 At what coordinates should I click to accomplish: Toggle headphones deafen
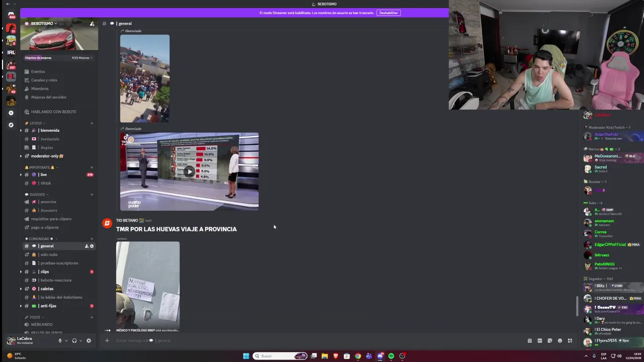tap(74, 340)
